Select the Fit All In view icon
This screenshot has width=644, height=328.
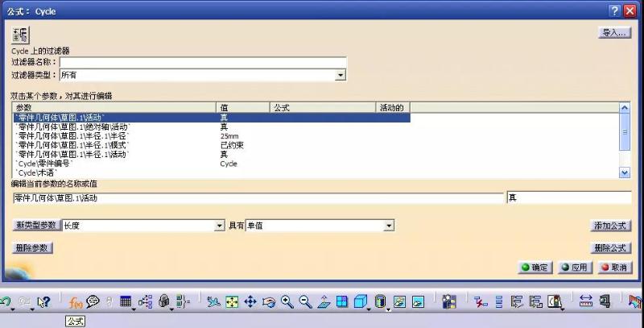(x=232, y=301)
